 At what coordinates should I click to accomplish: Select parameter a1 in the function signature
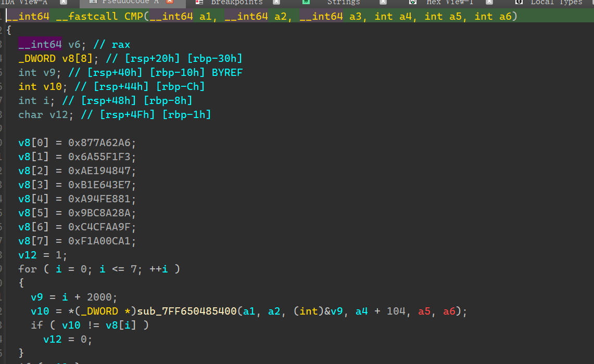pyautogui.click(x=205, y=17)
